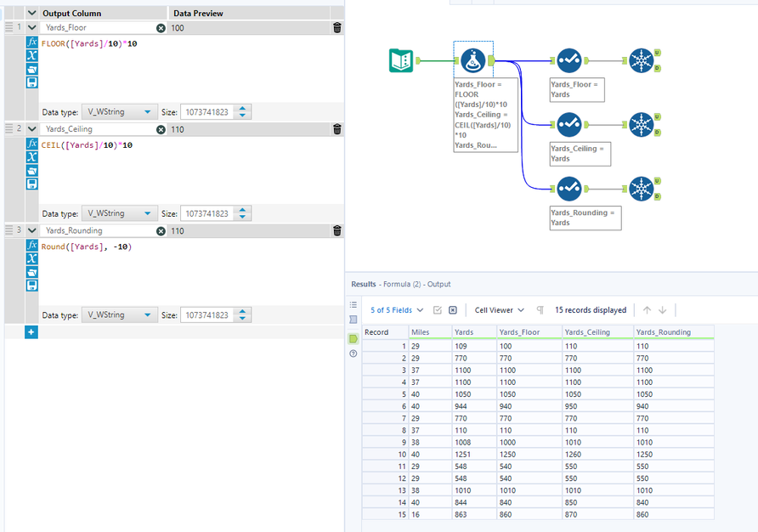Viewport: 758px width, 532px height.
Task: Open Data type dropdown for Yards_Rounding
Action: coord(120,314)
